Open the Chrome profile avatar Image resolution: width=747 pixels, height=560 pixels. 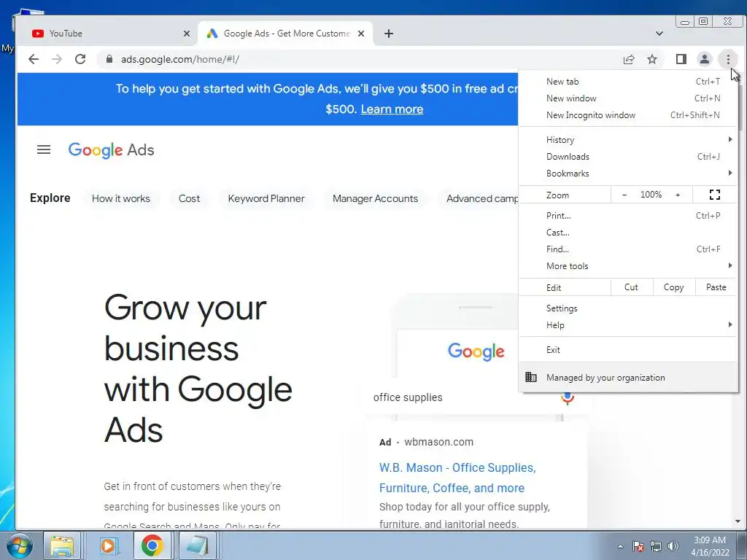pyautogui.click(x=704, y=59)
